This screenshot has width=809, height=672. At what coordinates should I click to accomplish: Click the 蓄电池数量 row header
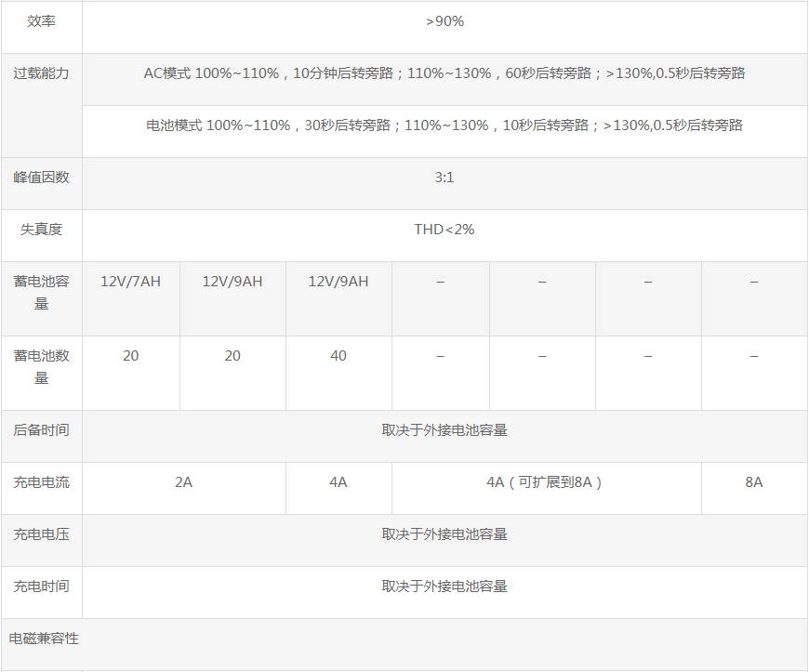point(41,366)
